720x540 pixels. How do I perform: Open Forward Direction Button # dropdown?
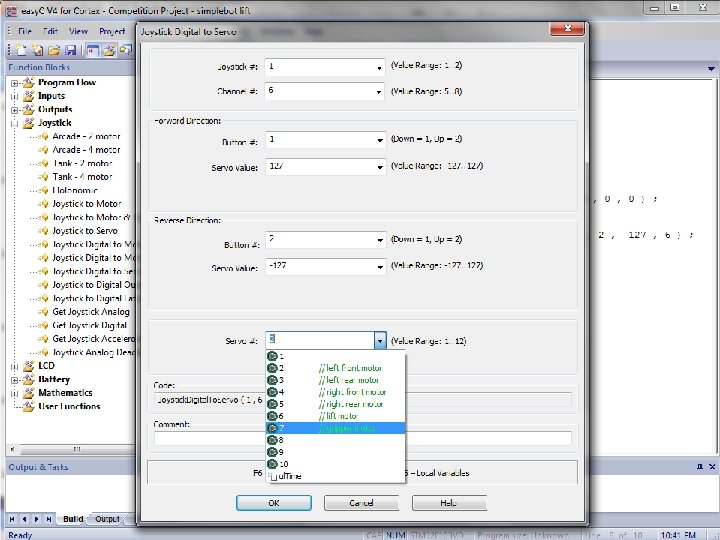pos(380,140)
